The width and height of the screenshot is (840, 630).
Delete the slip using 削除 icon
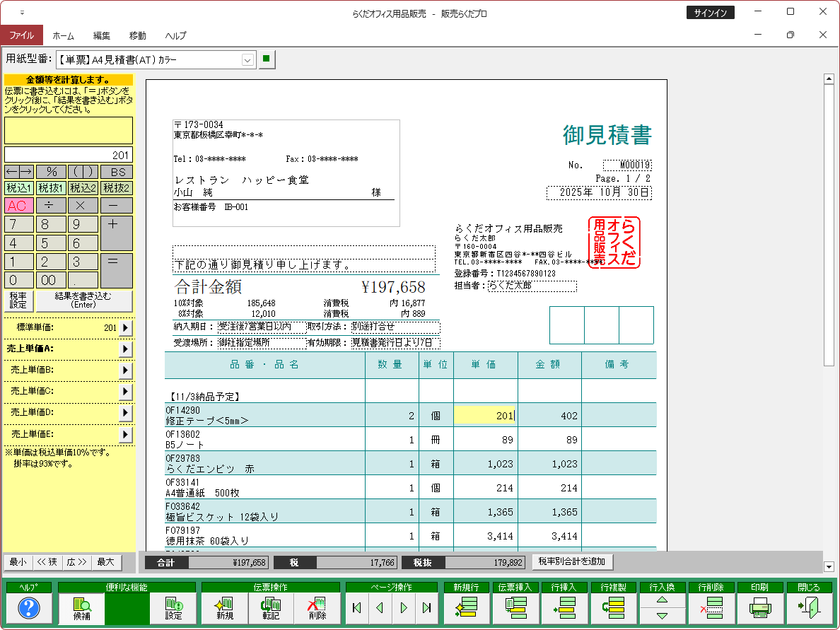click(316, 608)
